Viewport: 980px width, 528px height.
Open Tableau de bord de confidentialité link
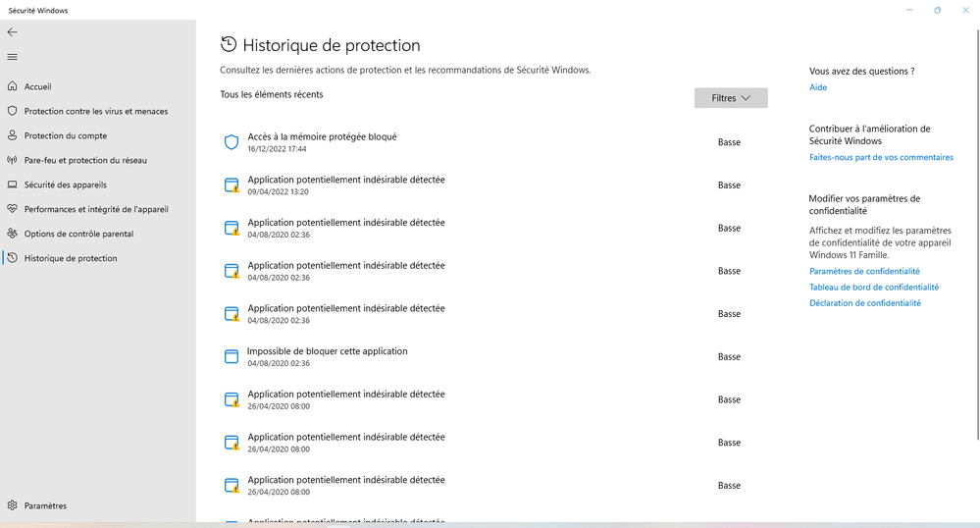tap(873, 288)
